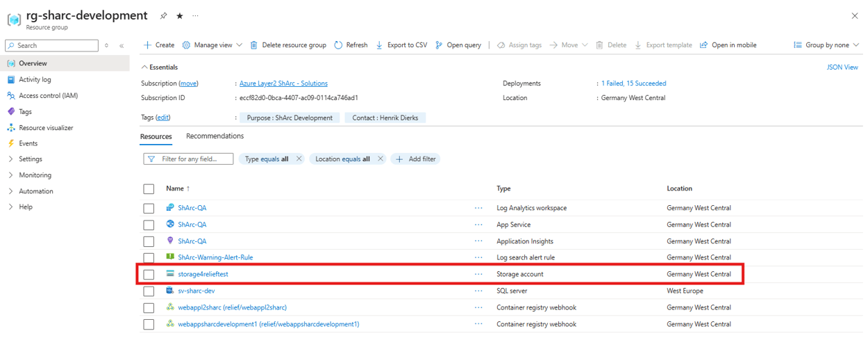This screenshot has height=347, width=868.
Task: Click the Filter for any field box
Action: (188, 159)
